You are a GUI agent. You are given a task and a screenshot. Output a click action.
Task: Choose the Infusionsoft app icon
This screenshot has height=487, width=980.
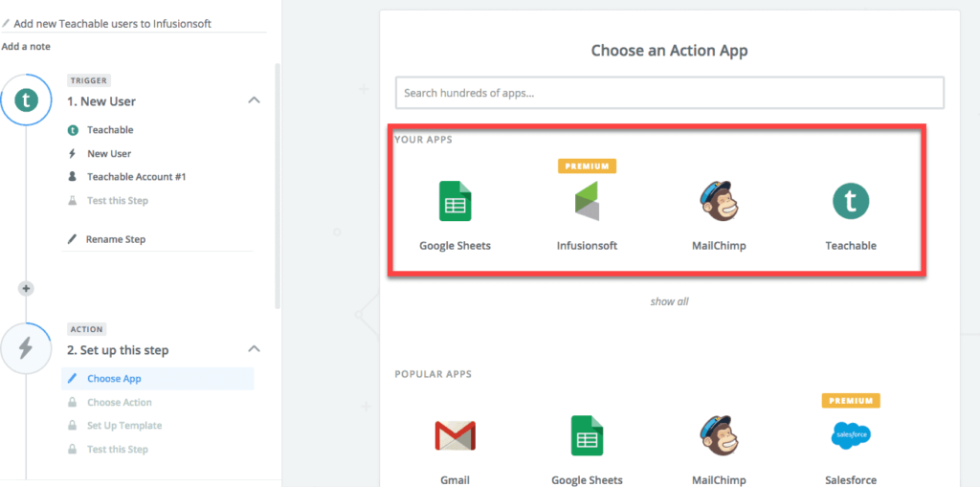[587, 201]
